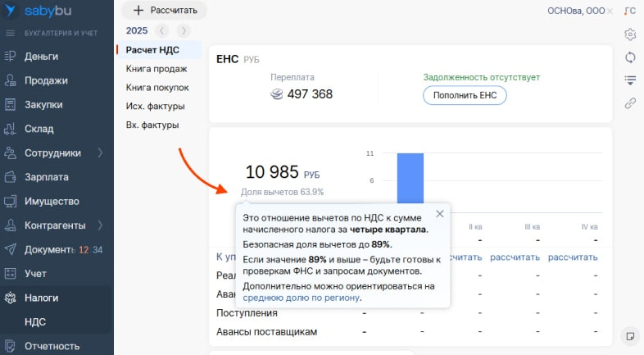644x355 pixels.
Task: Click рассчитать link under IV кв
Action: (573, 257)
